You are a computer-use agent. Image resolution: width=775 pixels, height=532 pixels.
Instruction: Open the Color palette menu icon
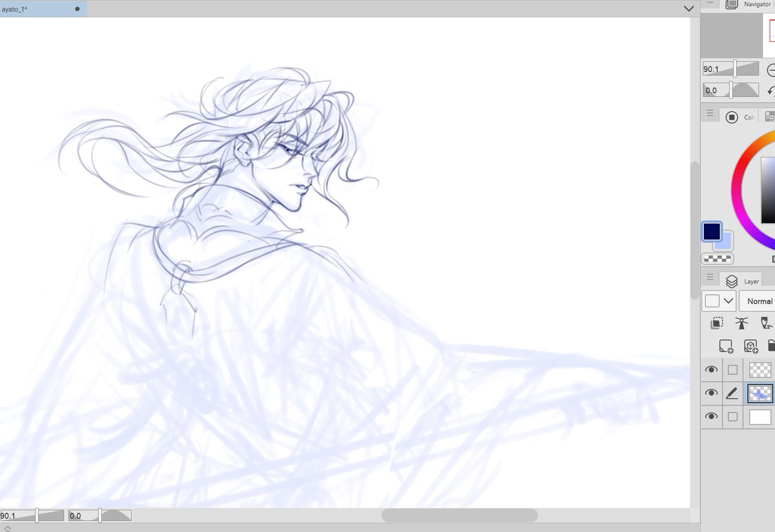point(710,114)
